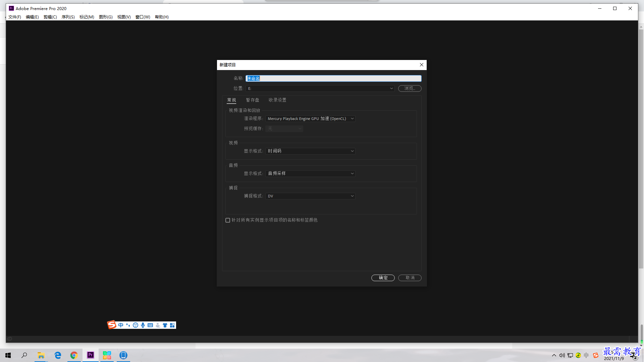Open the 图形(G) menu

[106, 17]
